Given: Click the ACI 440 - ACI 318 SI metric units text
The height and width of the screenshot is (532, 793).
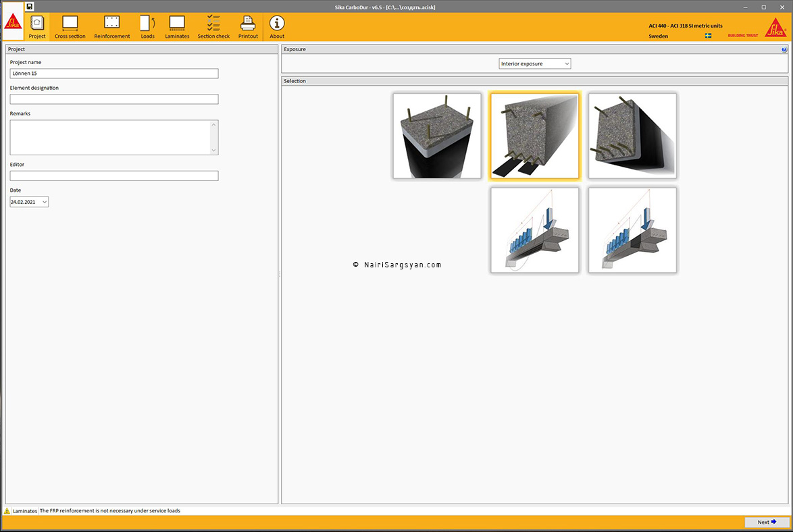Looking at the screenshot, I should (686, 26).
